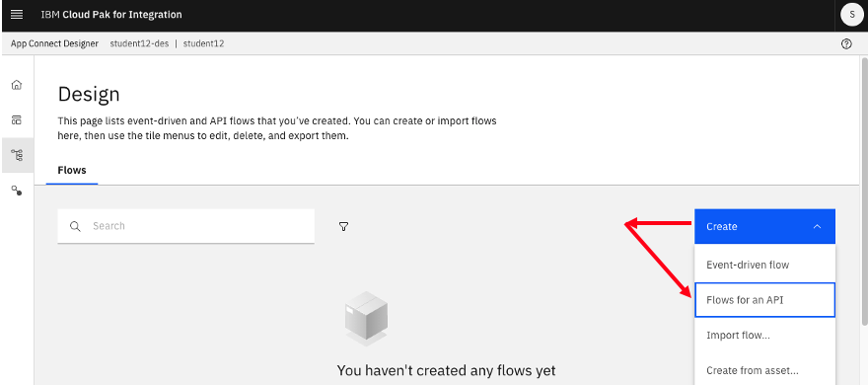The height and width of the screenshot is (385, 868).
Task: Click student12-des instance name
Action: pyautogui.click(x=139, y=43)
